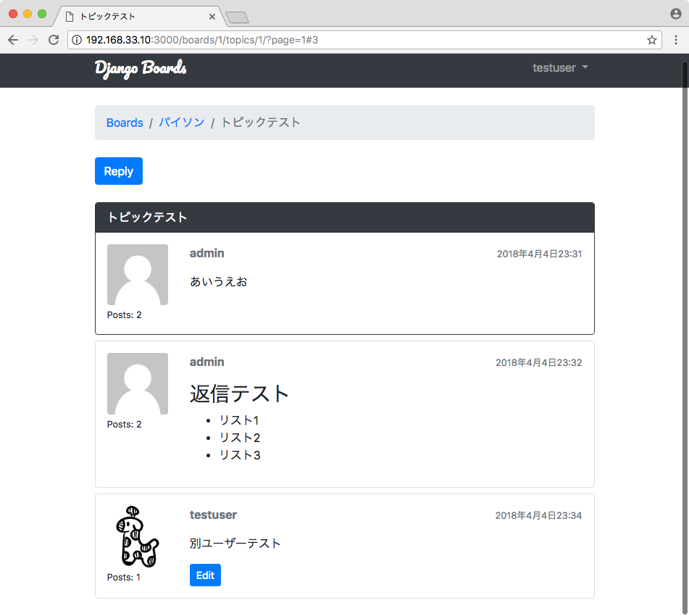Screen dimensions: 689x616
Task: Click the browser forward arrow
Action: [33, 40]
